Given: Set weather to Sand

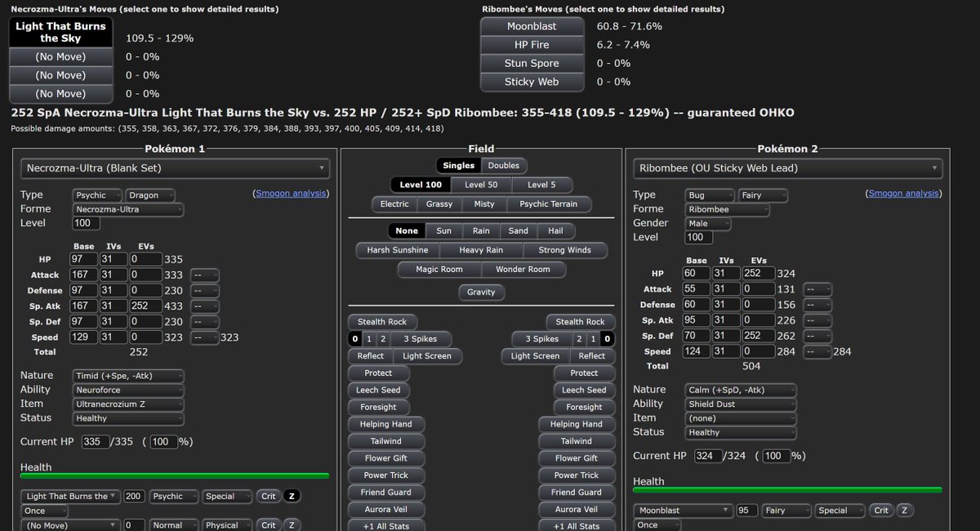Looking at the screenshot, I should (x=519, y=231).
